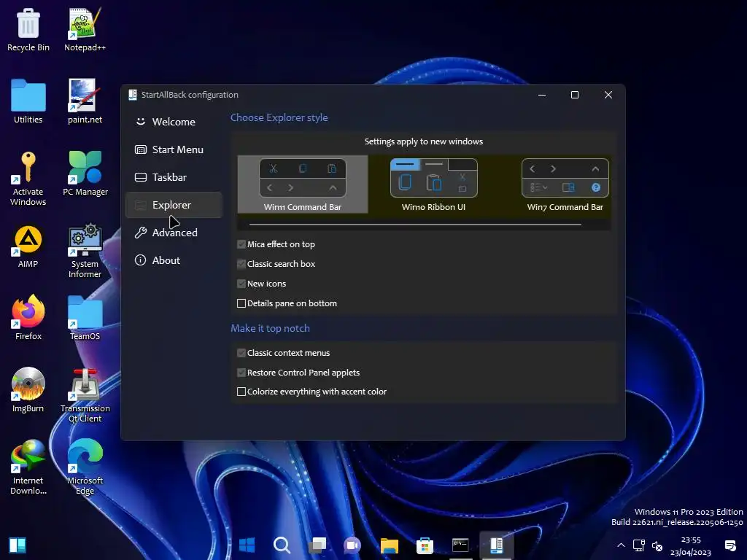Launch ImgBurn desktop shortcut
The image size is (747, 560).
point(28,391)
